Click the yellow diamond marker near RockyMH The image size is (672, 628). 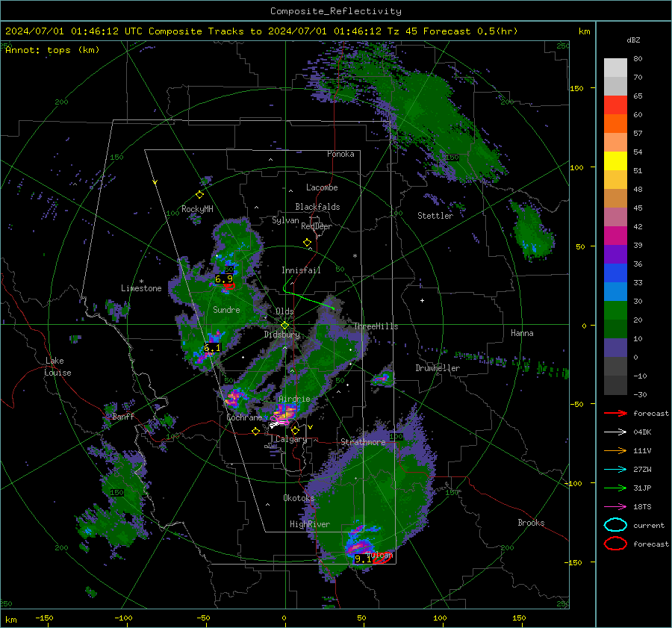tap(199, 195)
